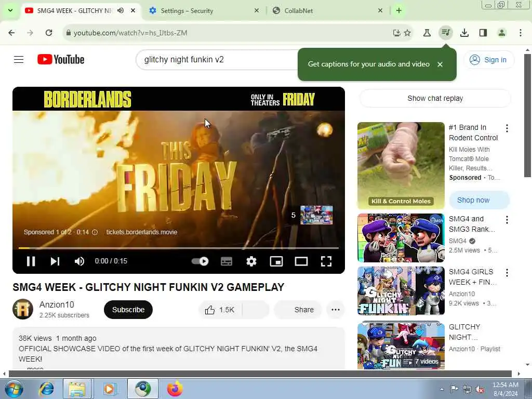The width and height of the screenshot is (532, 399).
Task: Open options for the Rodent Control ad
Action: 507,128
